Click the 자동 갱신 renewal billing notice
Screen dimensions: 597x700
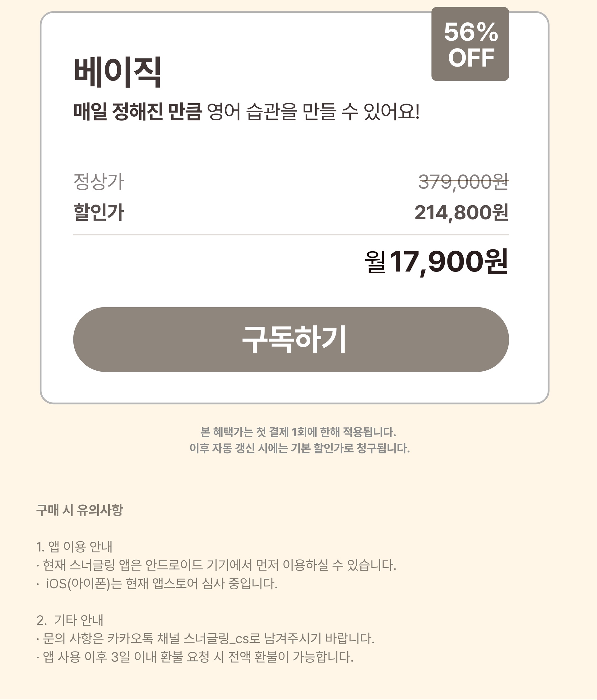click(299, 448)
